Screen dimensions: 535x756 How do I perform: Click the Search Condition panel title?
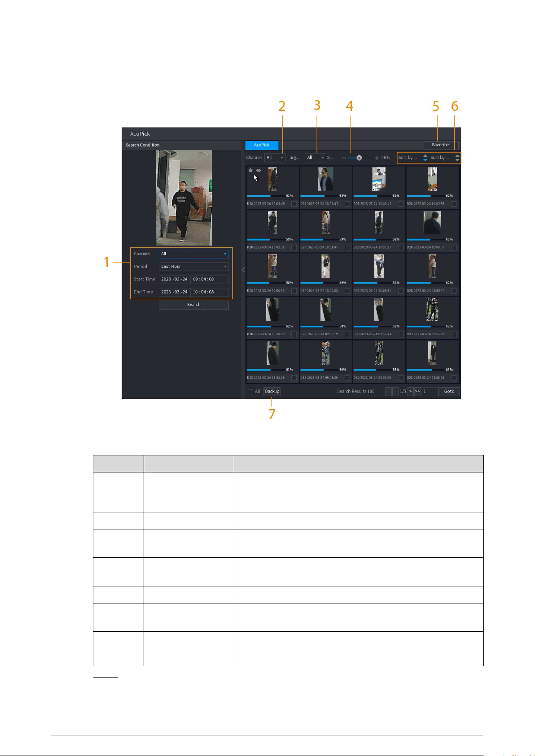[142, 145]
